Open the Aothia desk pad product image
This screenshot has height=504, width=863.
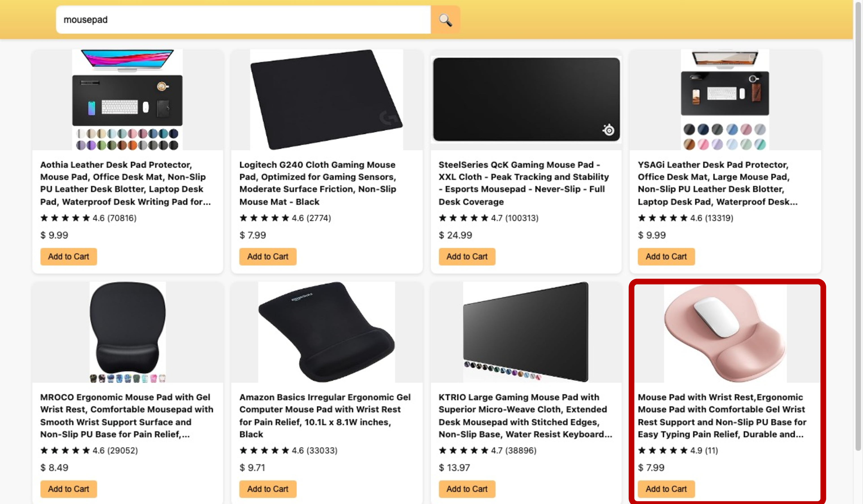(127, 100)
